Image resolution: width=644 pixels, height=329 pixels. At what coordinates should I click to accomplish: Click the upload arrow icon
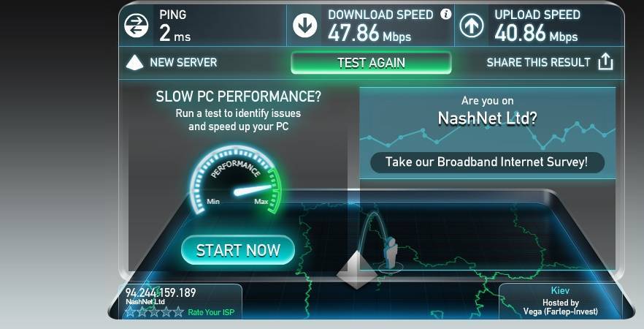coord(472,26)
